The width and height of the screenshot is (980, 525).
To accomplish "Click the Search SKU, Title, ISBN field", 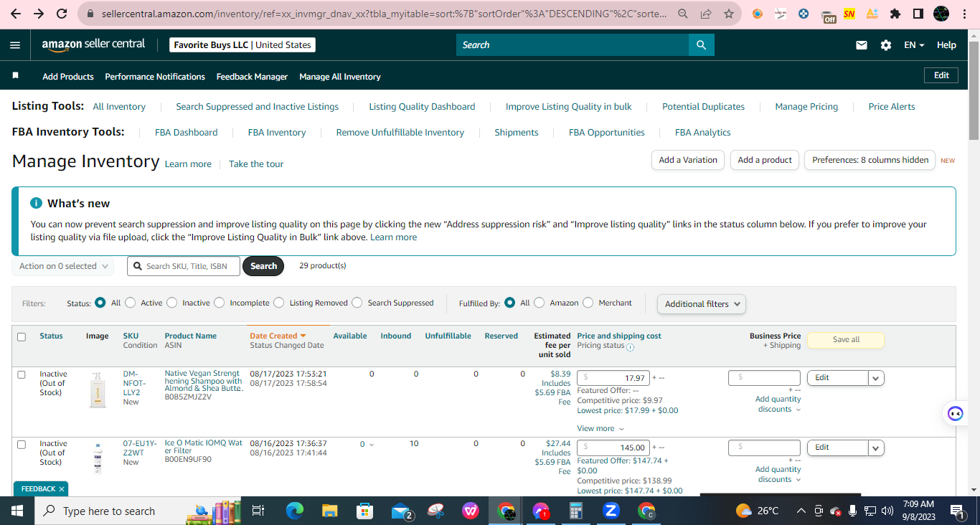I will tap(184, 266).
